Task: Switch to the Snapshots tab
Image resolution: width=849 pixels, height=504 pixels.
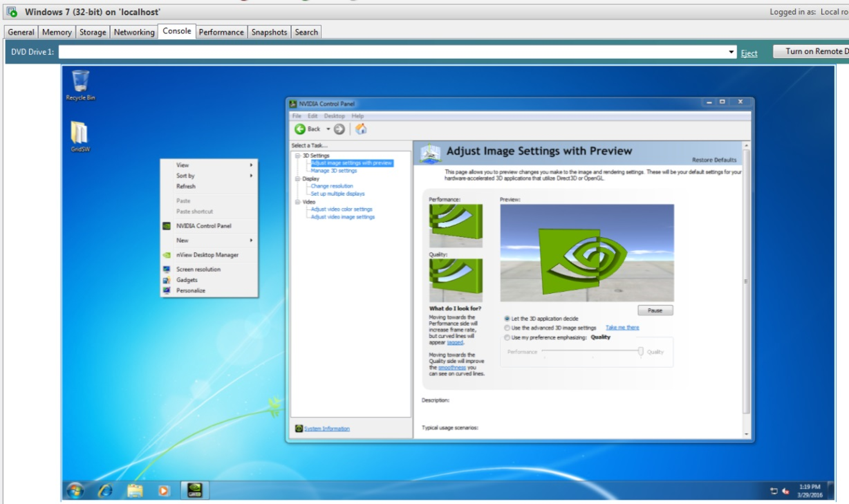Action: click(x=269, y=32)
